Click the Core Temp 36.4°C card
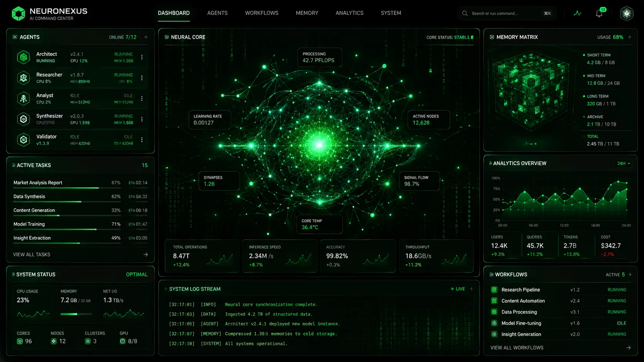The width and height of the screenshot is (644, 362). click(x=319, y=224)
